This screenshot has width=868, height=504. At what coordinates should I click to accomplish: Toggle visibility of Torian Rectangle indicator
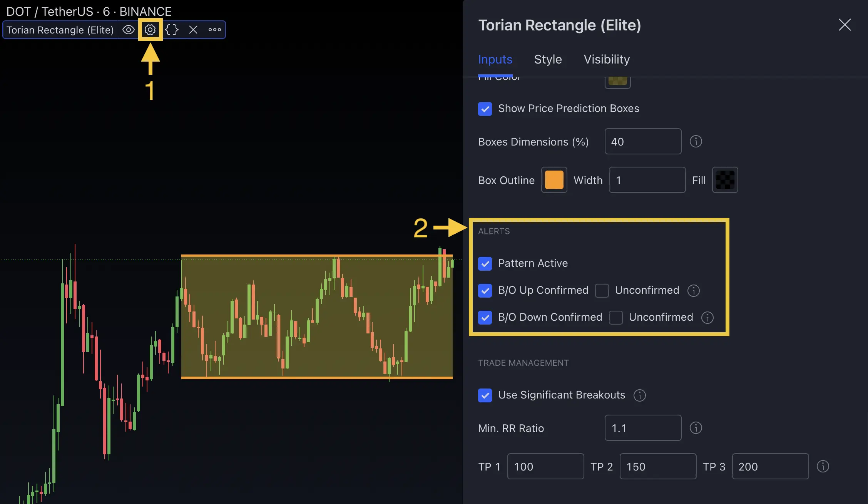128,30
